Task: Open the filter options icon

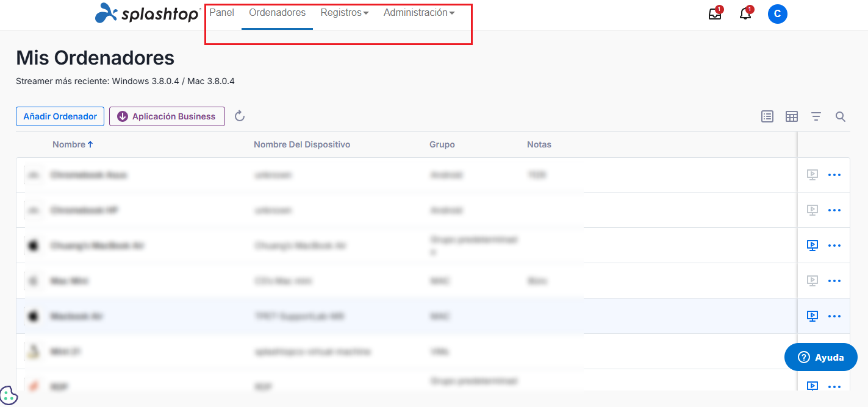Action: click(816, 116)
